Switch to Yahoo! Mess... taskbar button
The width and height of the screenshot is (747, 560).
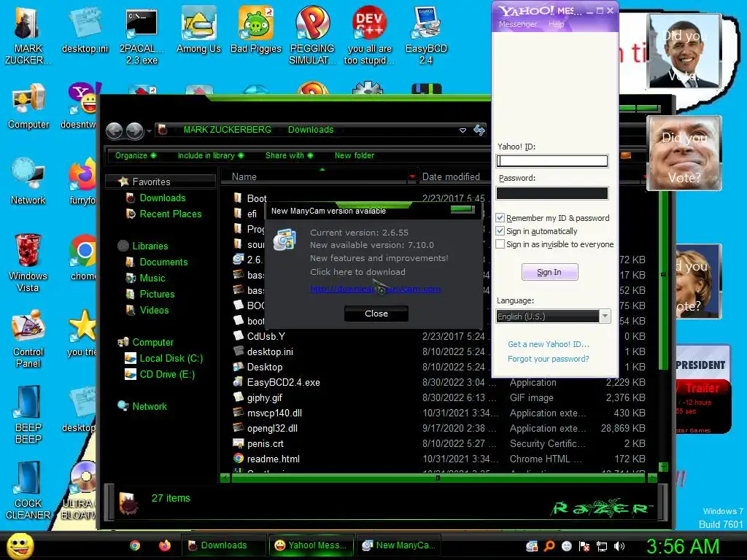tap(311, 545)
